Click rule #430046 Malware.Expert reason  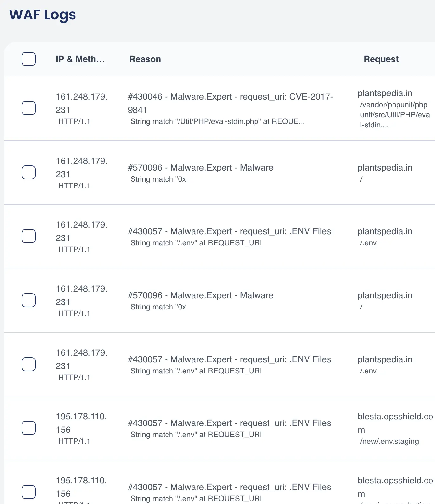[x=230, y=103]
